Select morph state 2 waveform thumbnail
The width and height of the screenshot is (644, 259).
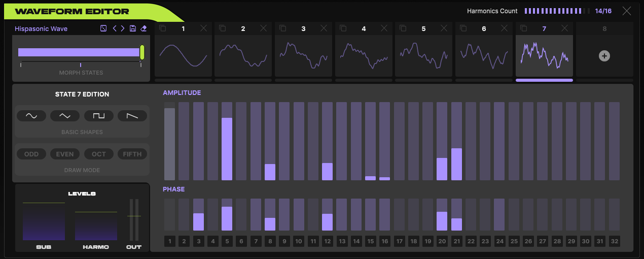pos(243,56)
